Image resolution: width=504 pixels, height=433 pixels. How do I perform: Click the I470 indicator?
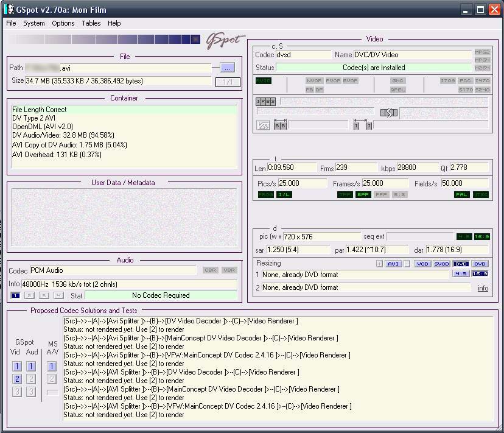(x=482, y=81)
